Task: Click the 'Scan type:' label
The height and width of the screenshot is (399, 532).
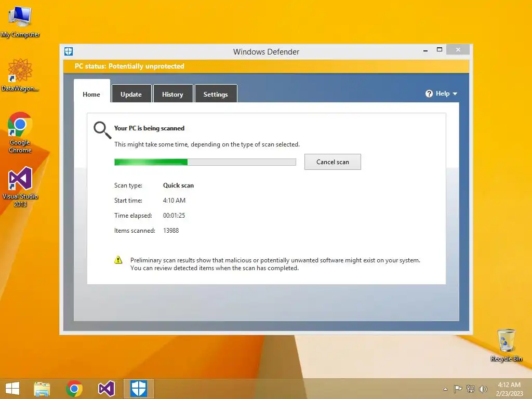Action: 128,185
